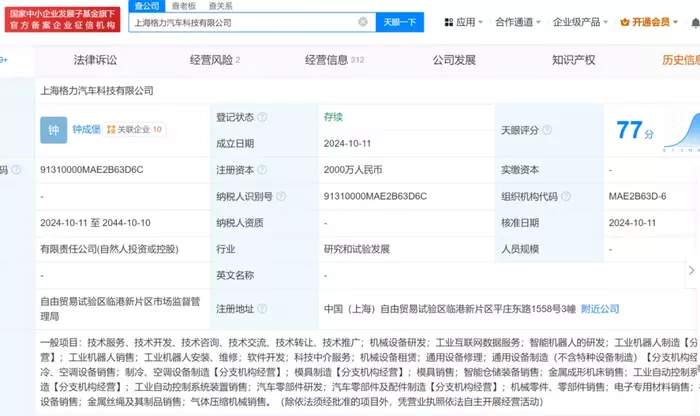Image resolution: width=700 pixels, height=416 pixels.
Task: Click help icon beside 组织机构代码
Action: tap(564, 197)
